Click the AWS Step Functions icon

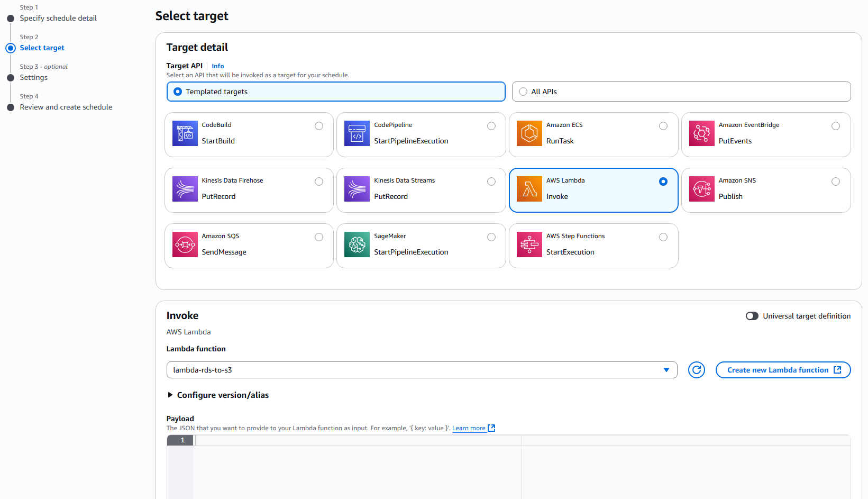click(529, 244)
